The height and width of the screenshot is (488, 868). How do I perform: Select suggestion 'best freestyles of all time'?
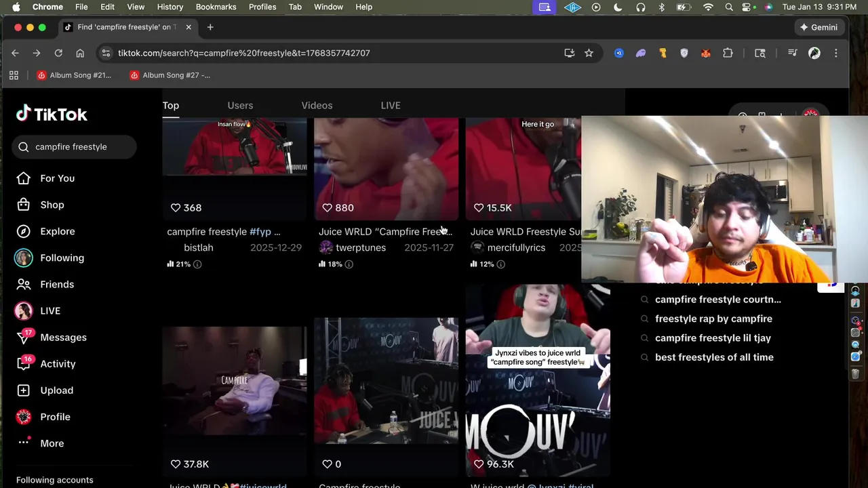(714, 357)
